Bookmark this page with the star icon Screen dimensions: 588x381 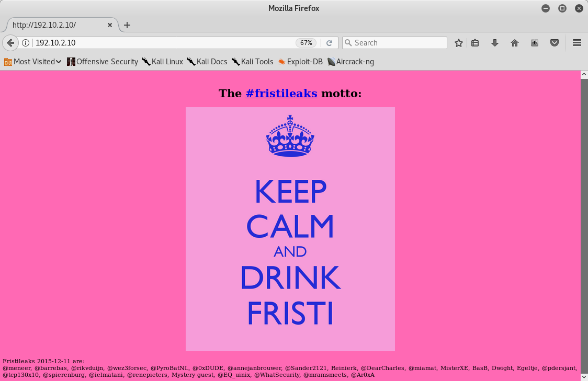pyautogui.click(x=458, y=43)
